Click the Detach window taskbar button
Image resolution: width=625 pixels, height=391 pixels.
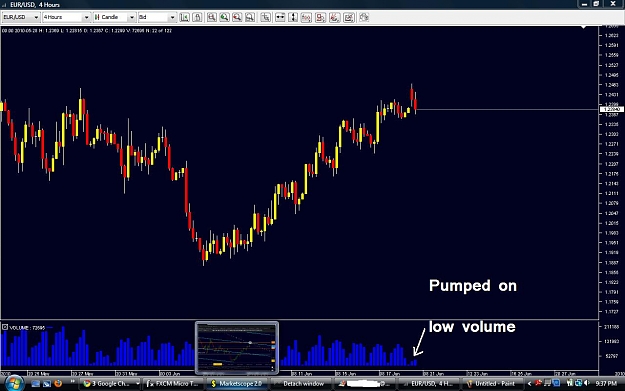coord(301,384)
